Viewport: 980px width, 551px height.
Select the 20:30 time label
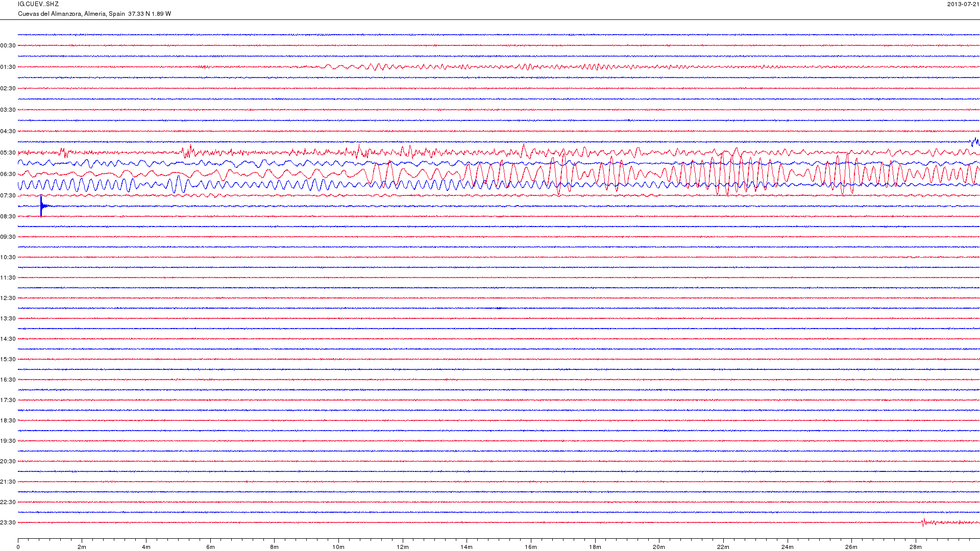8,461
